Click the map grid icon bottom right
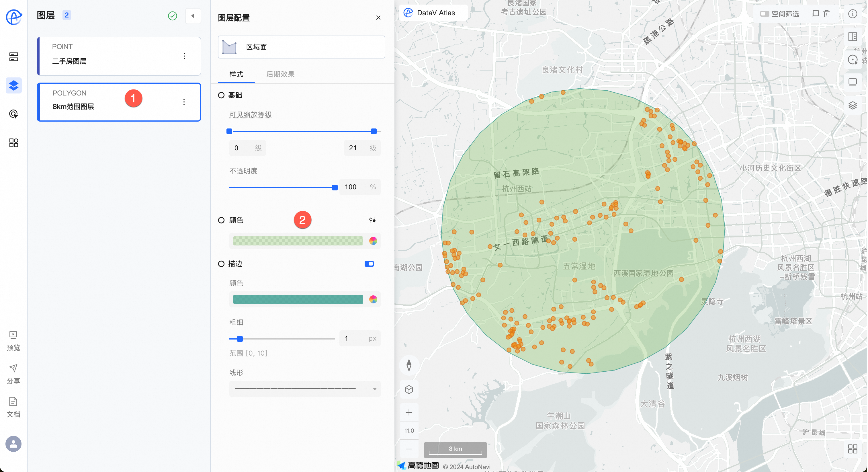Viewport: 868px width, 472px height. click(853, 449)
